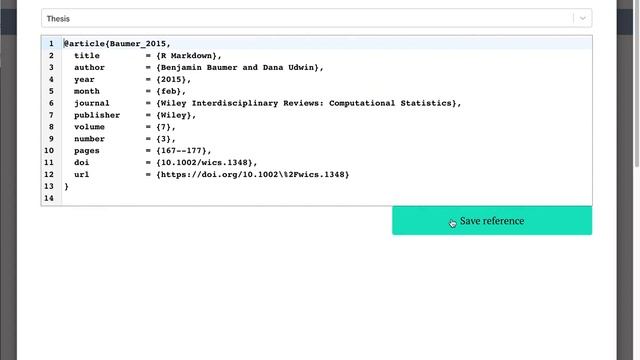Click the Thesis selection field
The height and width of the screenshot is (360, 640).
click(316, 18)
